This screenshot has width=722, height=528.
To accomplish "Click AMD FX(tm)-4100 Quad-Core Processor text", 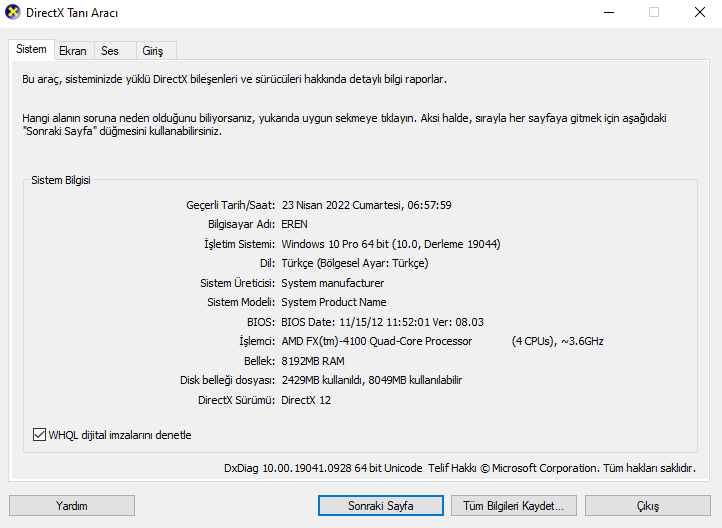I will tap(377, 341).
